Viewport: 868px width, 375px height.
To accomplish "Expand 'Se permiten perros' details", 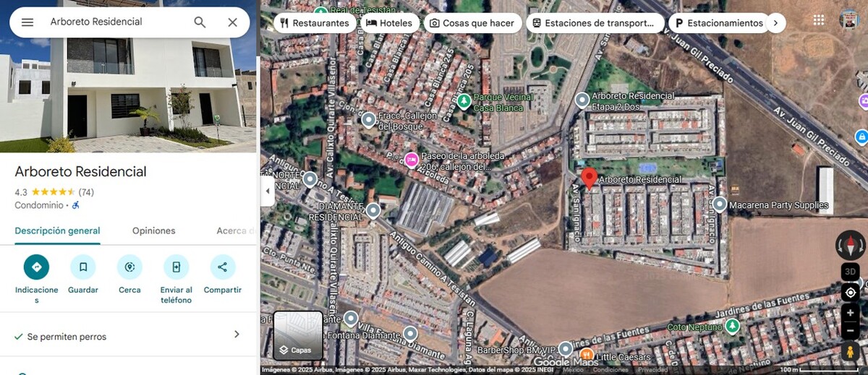I will coord(129,336).
